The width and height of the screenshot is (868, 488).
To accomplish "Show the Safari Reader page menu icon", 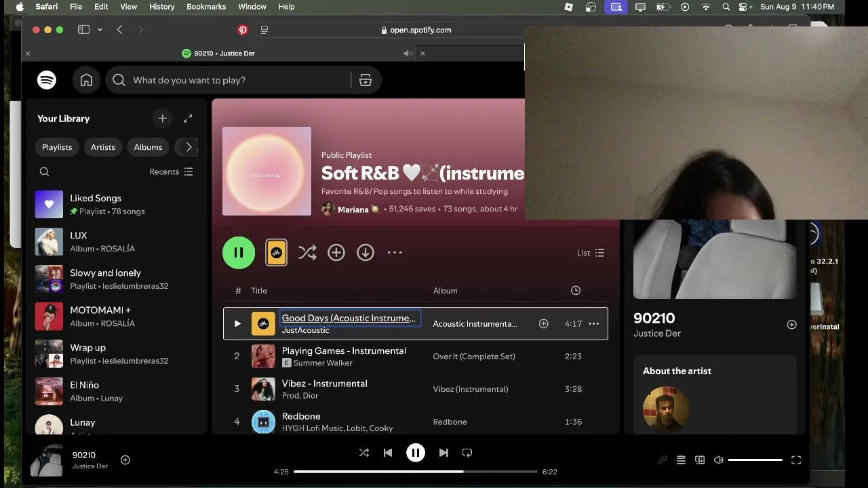I will [x=264, y=30].
